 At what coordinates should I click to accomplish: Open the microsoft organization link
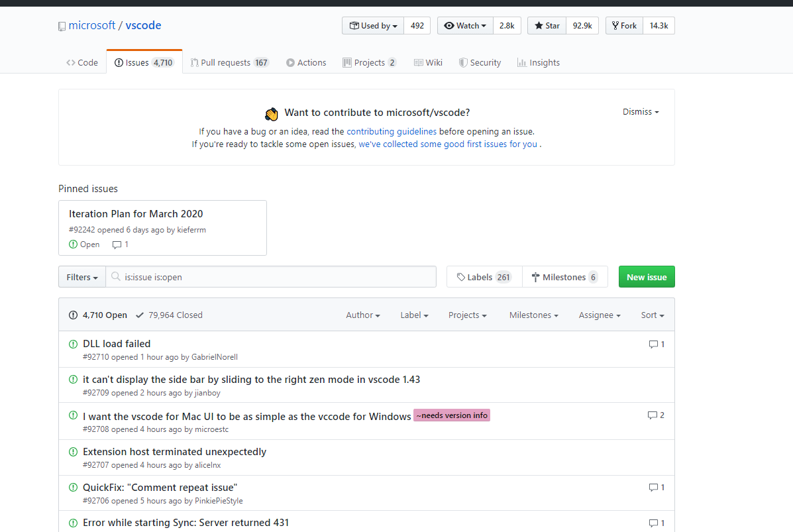(x=92, y=25)
